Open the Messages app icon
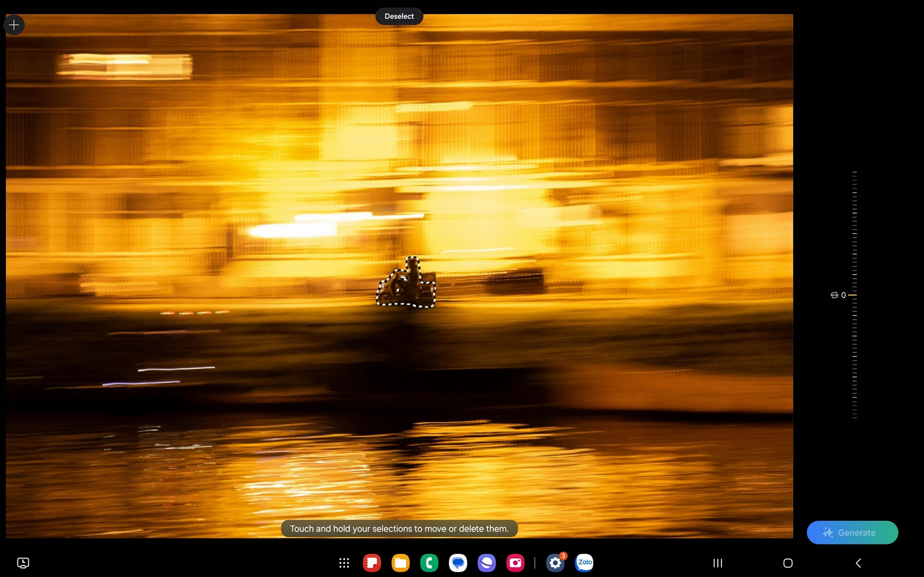The height and width of the screenshot is (577, 924). coord(458,563)
